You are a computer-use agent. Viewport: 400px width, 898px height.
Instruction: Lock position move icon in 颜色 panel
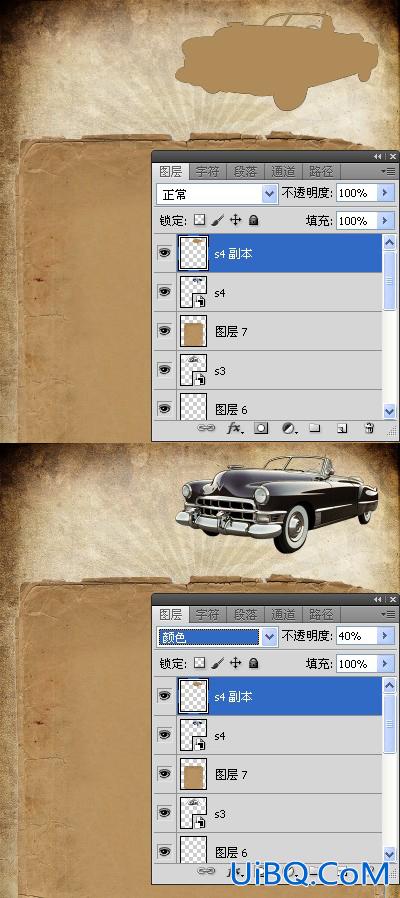[235, 663]
